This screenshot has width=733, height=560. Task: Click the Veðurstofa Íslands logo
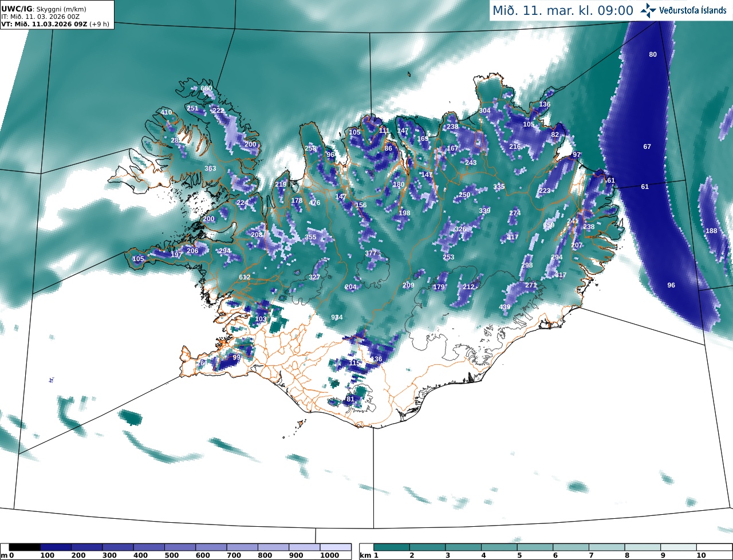[x=683, y=10]
